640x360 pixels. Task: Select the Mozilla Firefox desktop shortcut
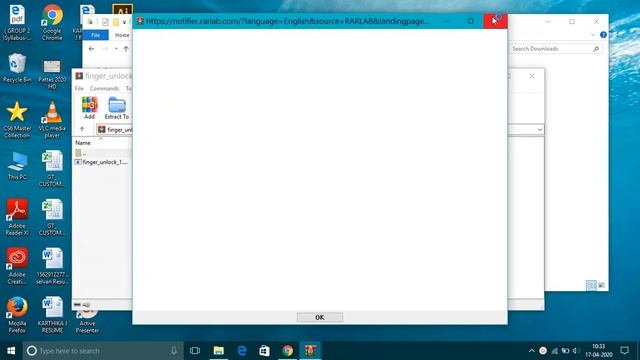[x=17, y=314]
